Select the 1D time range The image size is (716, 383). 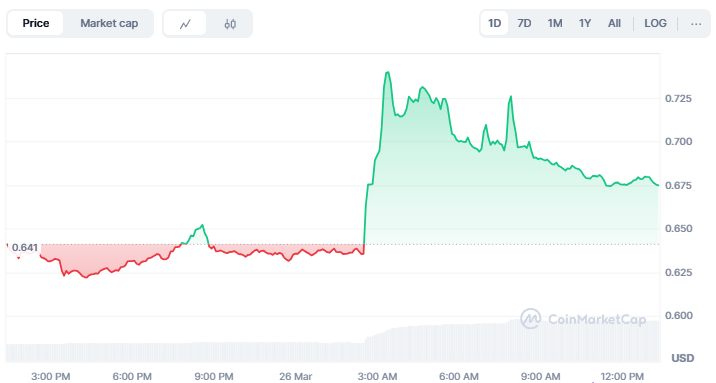pos(495,23)
